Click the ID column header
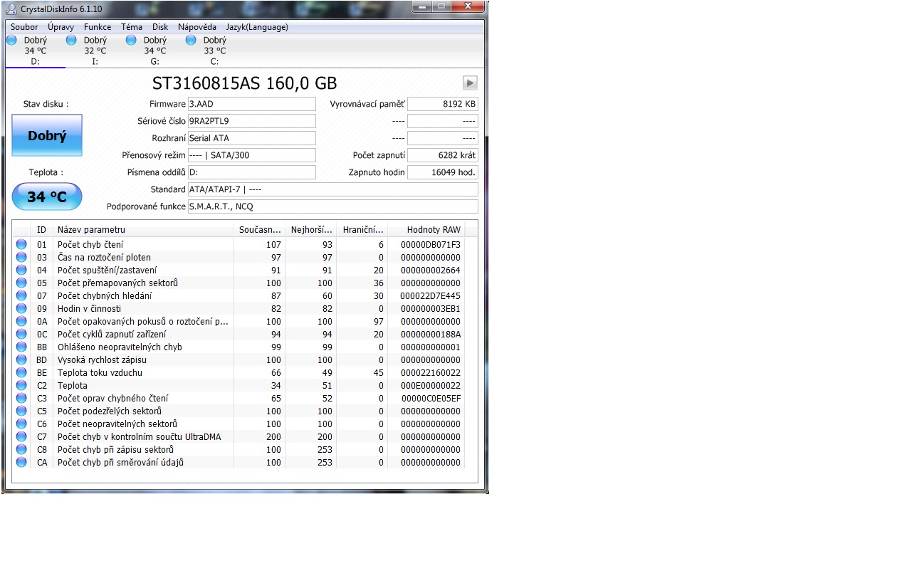Viewport: 907px width, 588px height. click(x=41, y=229)
